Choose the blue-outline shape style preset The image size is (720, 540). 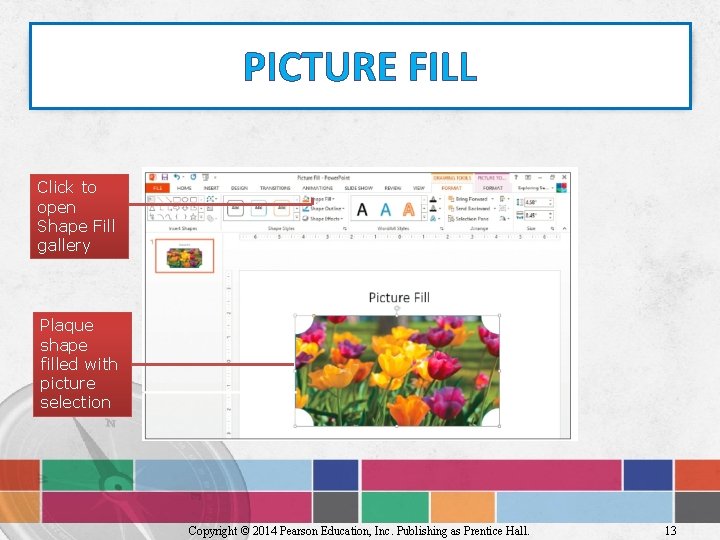[x=259, y=208]
